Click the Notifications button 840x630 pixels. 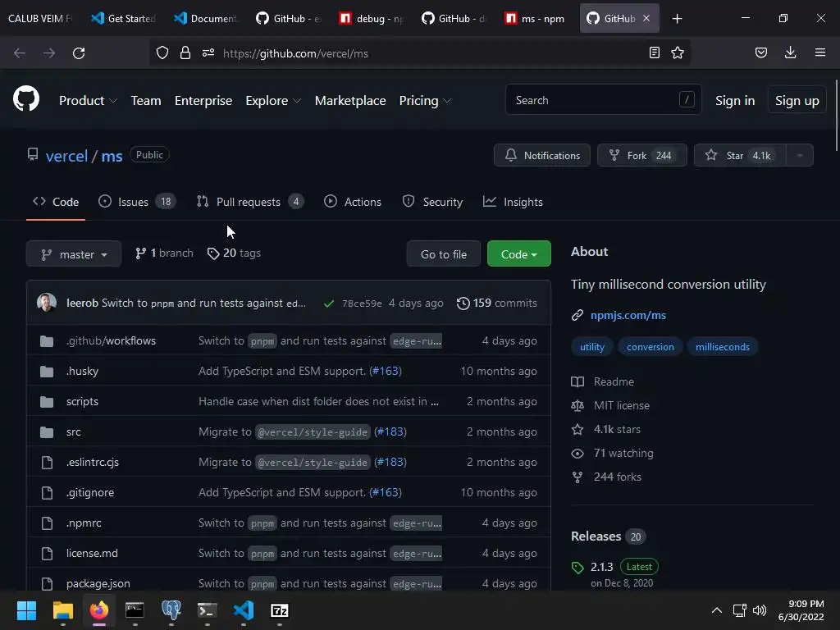(542, 155)
